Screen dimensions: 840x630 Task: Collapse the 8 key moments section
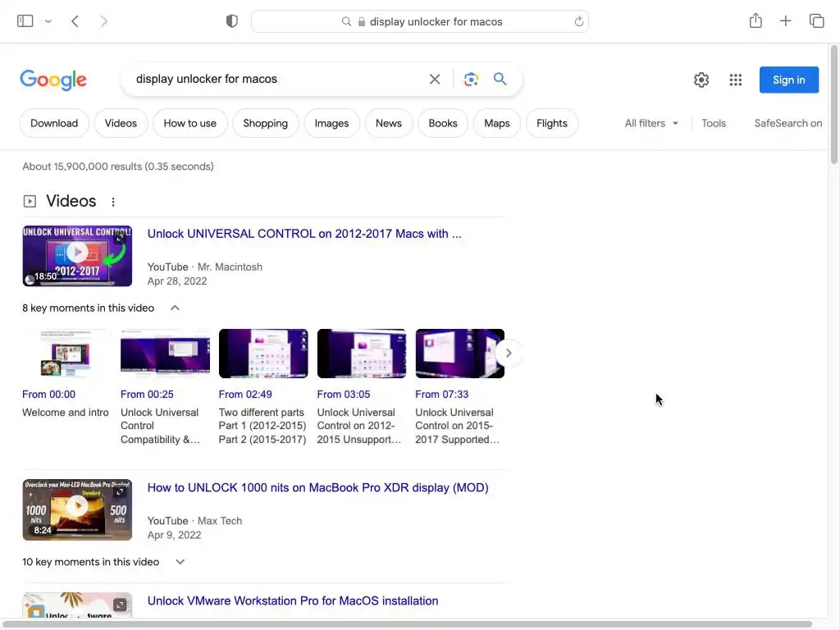(175, 308)
